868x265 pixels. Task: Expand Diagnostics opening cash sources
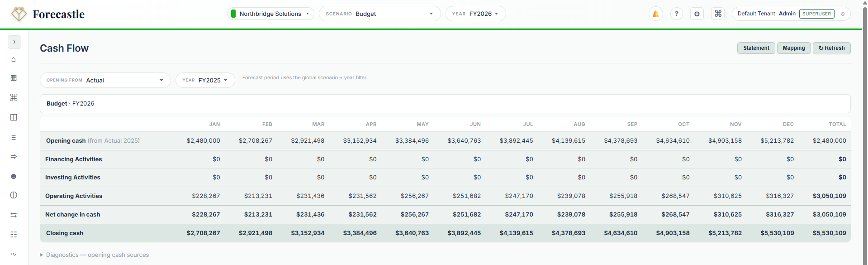click(x=94, y=255)
